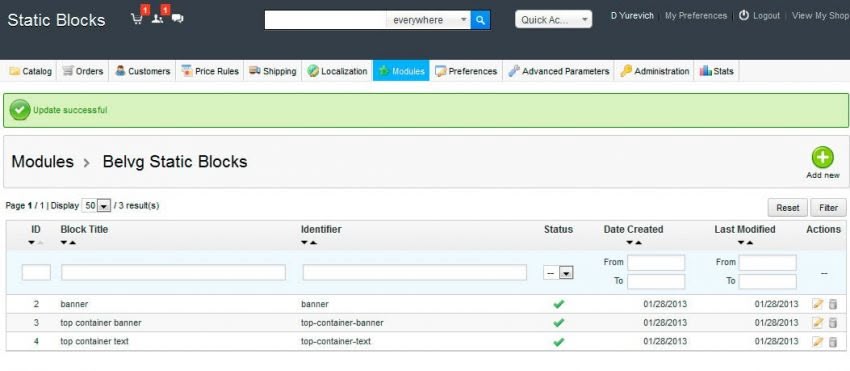Click the green Add new plus icon
The image size is (850, 371).
point(822,157)
